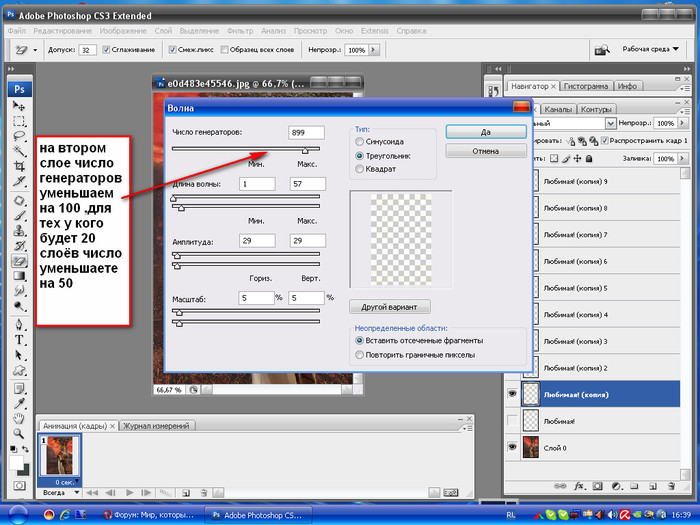Click the Число генераторов value field
The height and width of the screenshot is (525, 700).
coord(306,133)
